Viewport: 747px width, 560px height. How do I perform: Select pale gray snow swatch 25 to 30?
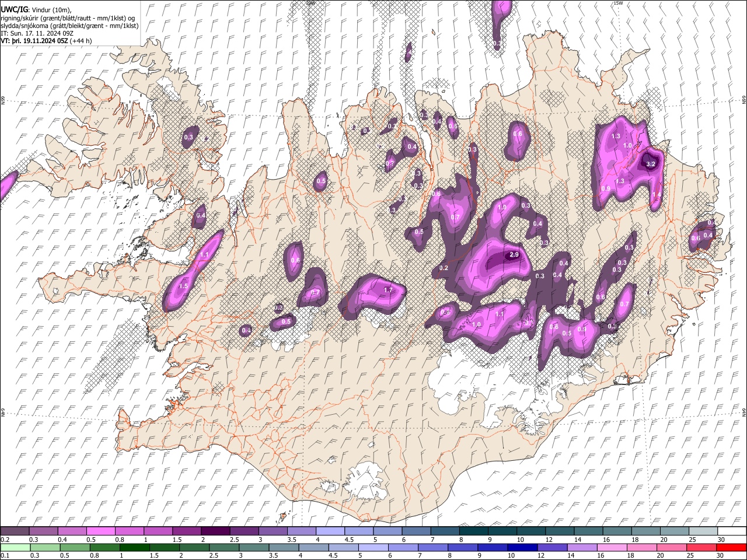(x=703, y=531)
